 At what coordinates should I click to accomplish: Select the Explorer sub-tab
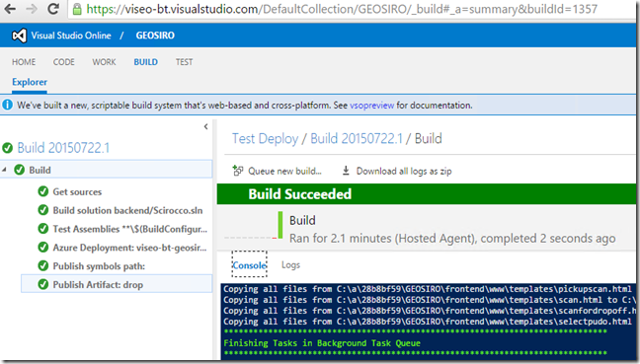point(30,82)
